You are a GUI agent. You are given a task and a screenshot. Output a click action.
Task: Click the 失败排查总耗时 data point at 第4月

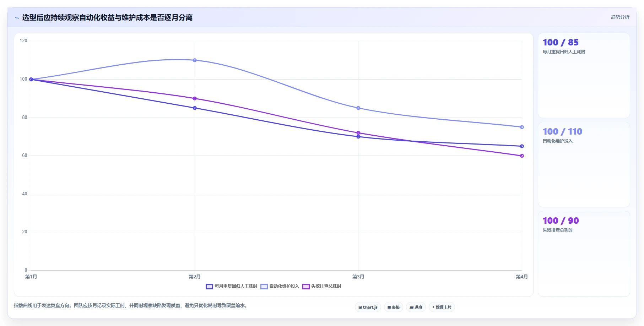click(522, 156)
